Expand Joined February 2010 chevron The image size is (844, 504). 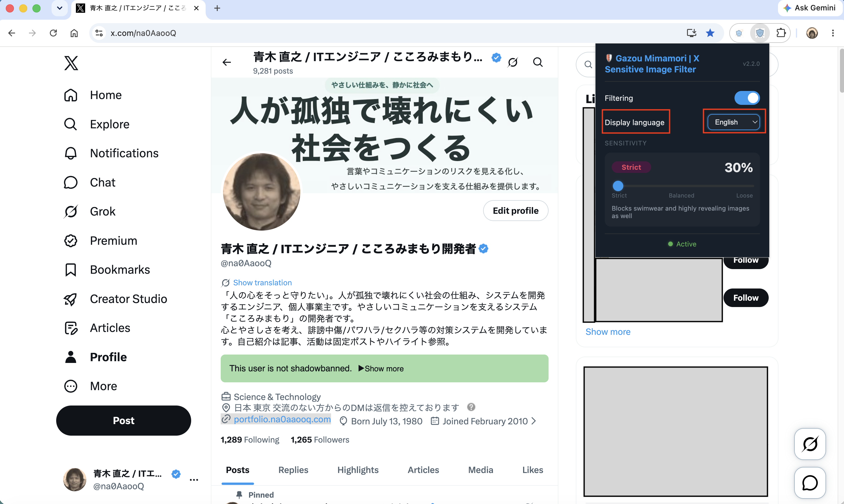(534, 421)
